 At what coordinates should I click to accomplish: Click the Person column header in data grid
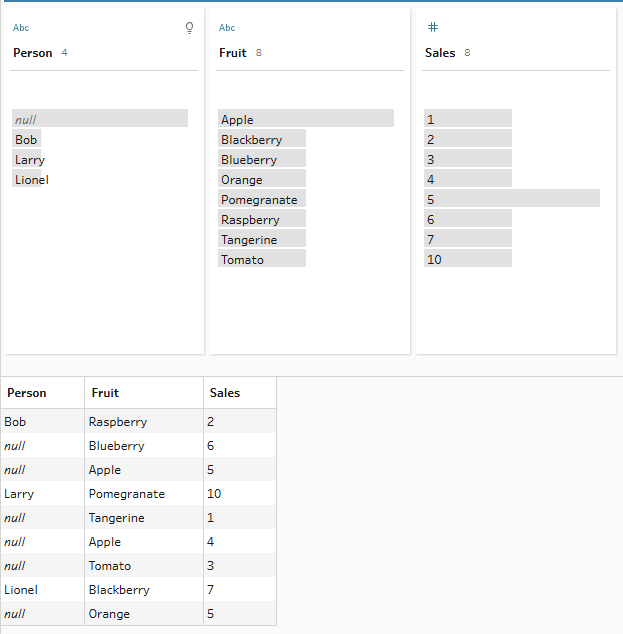pos(27,393)
